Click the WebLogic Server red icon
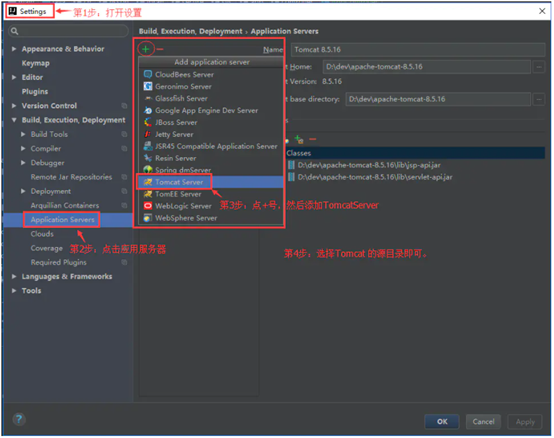This screenshot has width=554, height=438. (x=148, y=206)
